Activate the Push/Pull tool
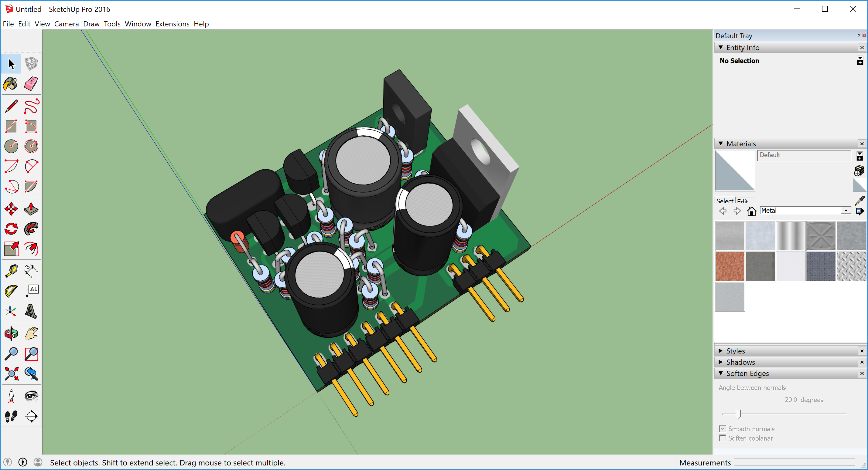The width and height of the screenshot is (868, 470). tap(31, 209)
